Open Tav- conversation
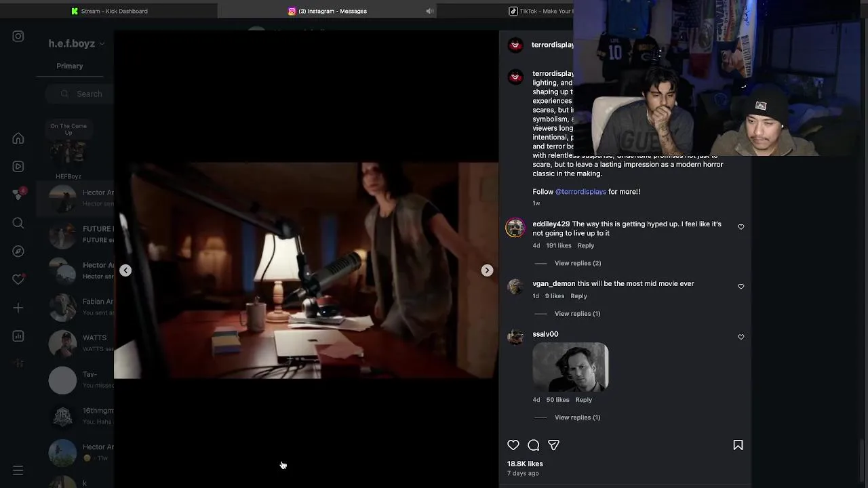Image resolution: width=868 pixels, height=488 pixels. (75, 380)
